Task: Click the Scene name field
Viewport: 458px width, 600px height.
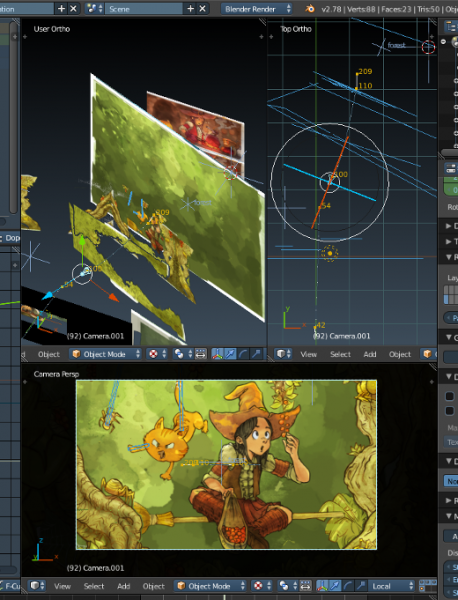Action: pyautogui.click(x=144, y=8)
